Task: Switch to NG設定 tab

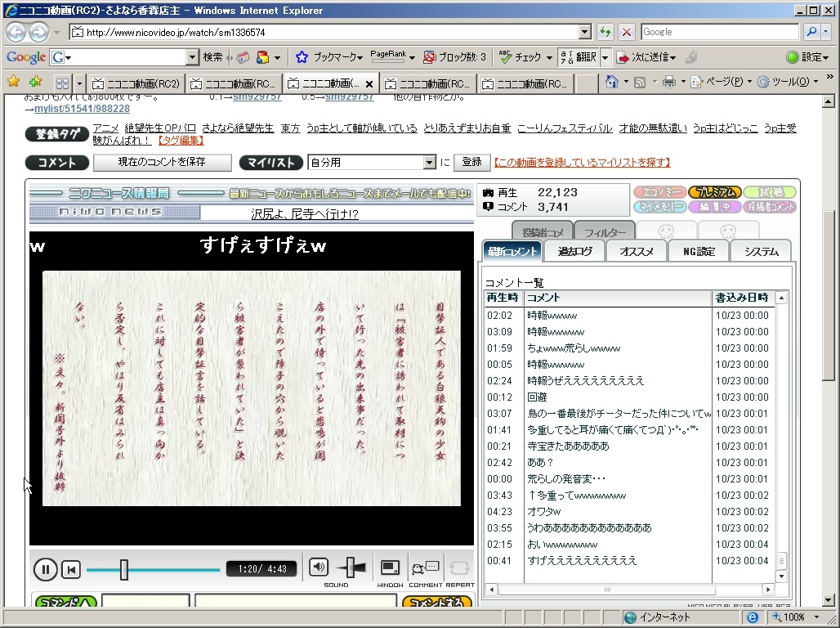Action: click(699, 252)
